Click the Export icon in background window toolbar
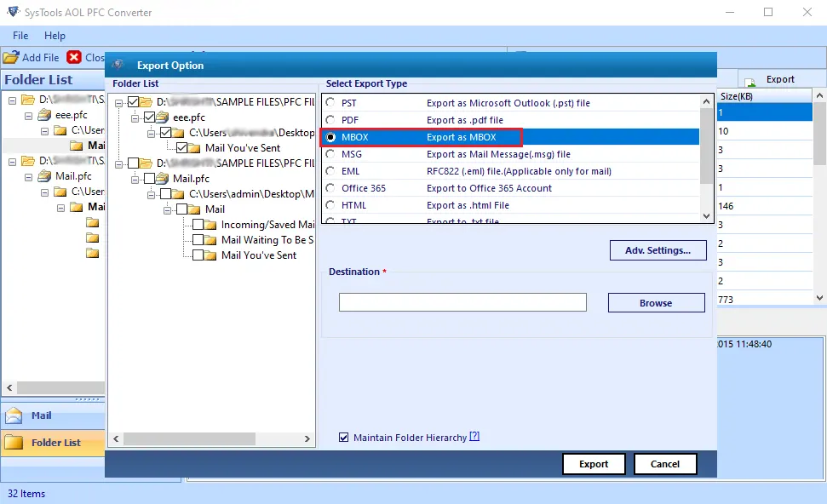827x504 pixels. [750, 82]
